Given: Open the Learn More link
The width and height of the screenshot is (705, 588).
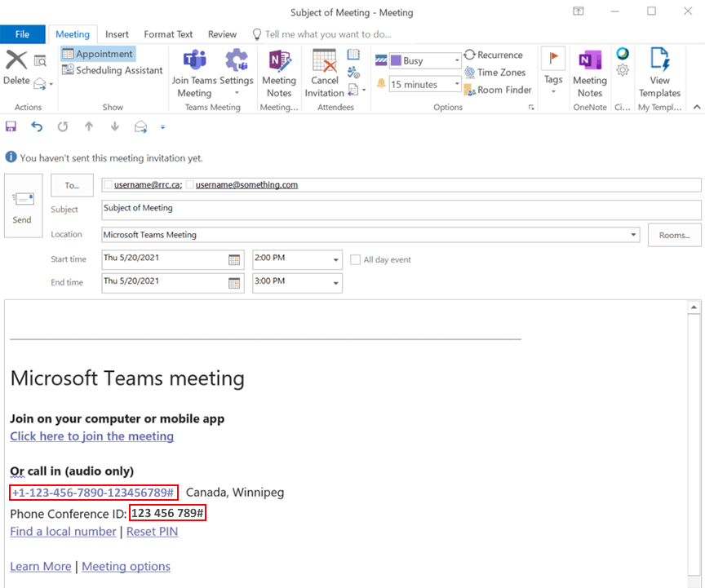Looking at the screenshot, I should tap(41, 567).
